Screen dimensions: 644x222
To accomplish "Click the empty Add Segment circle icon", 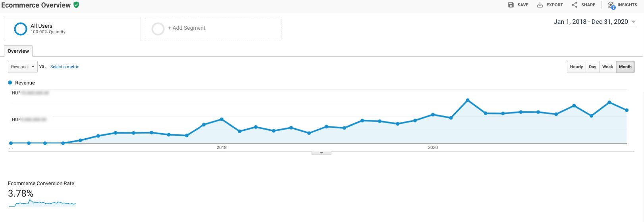I will coord(158,29).
